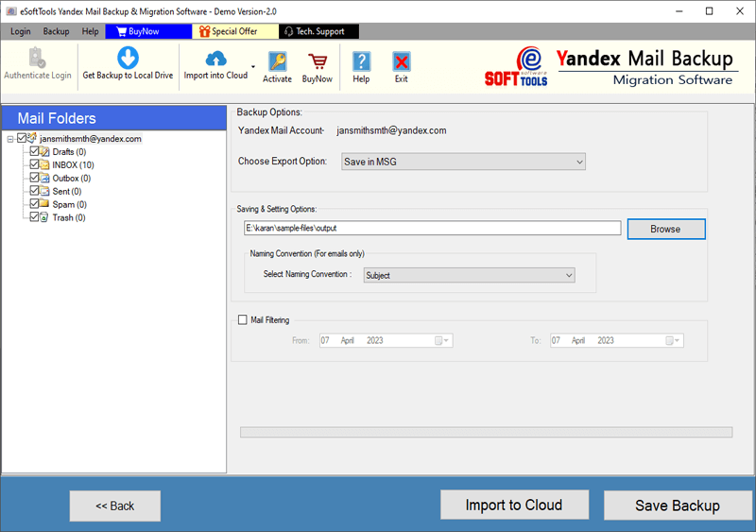Click the eSoftTools logo
This screenshot has height=532, width=756.
tap(516, 67)
